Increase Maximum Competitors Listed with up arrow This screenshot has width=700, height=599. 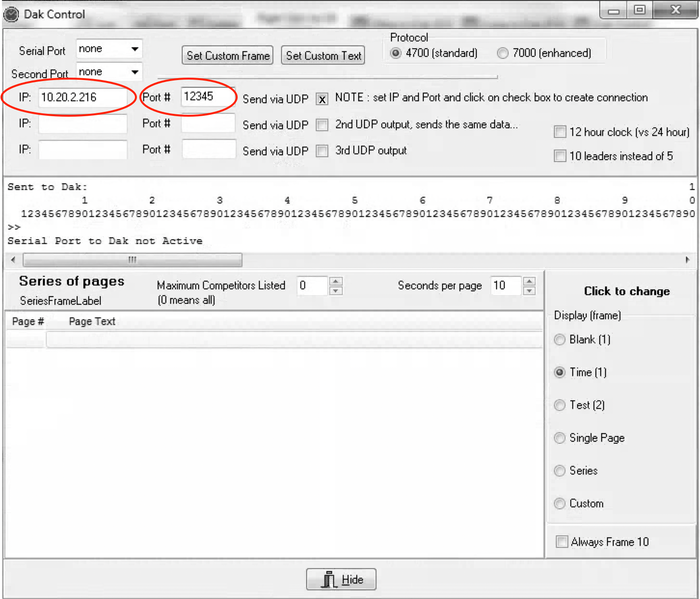pos(336,281)
